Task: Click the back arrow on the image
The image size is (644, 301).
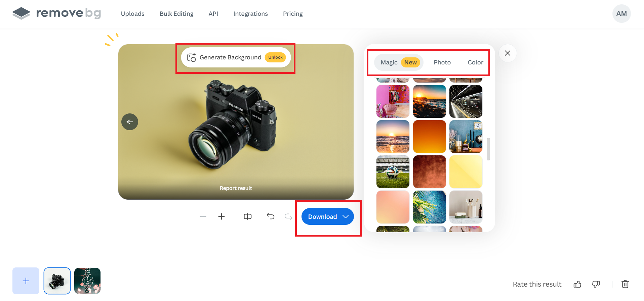Action: (x=130, y=122)
